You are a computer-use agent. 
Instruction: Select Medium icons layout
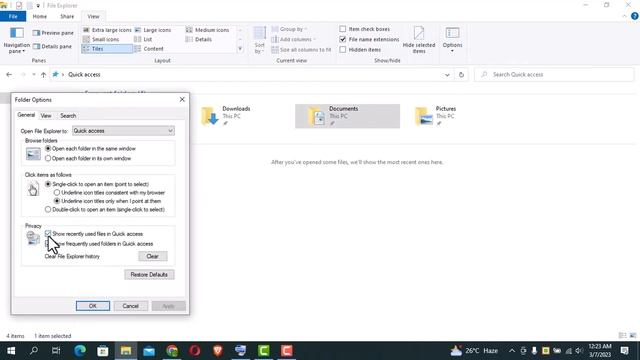[x=207, y=30]
